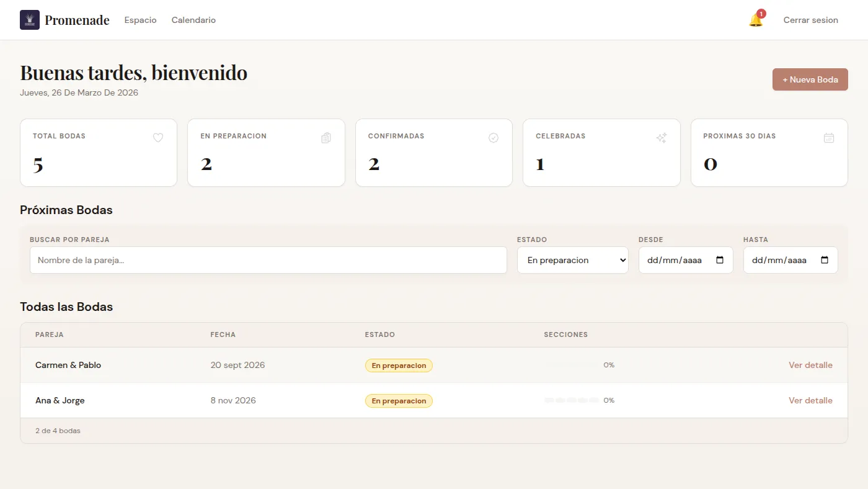
Task: Click the Fecha column header
Action: [223, 334]
